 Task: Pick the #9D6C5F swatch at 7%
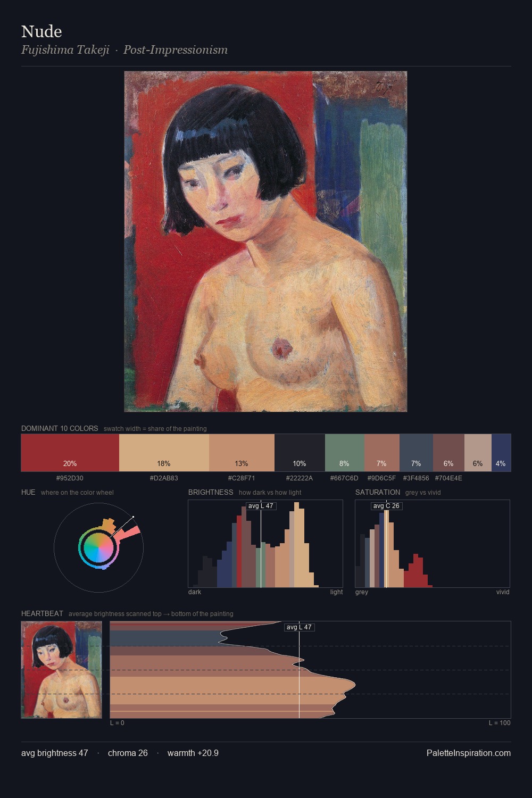click(382, 453)
